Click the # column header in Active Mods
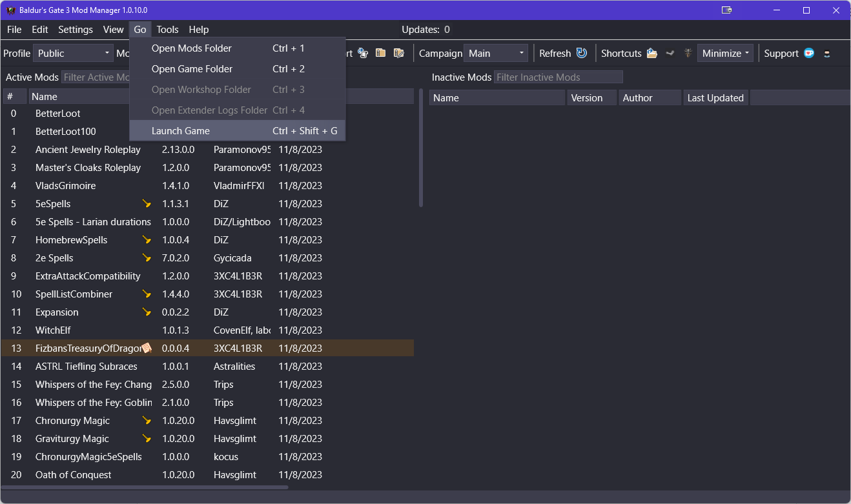851x504 pixels. tap(15, 97)
